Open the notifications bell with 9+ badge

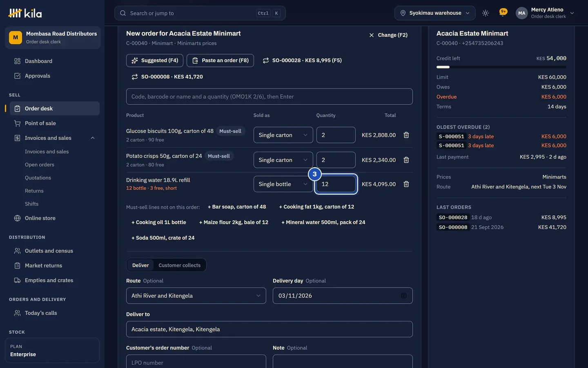pyautogui.click(x=503, y=13)
